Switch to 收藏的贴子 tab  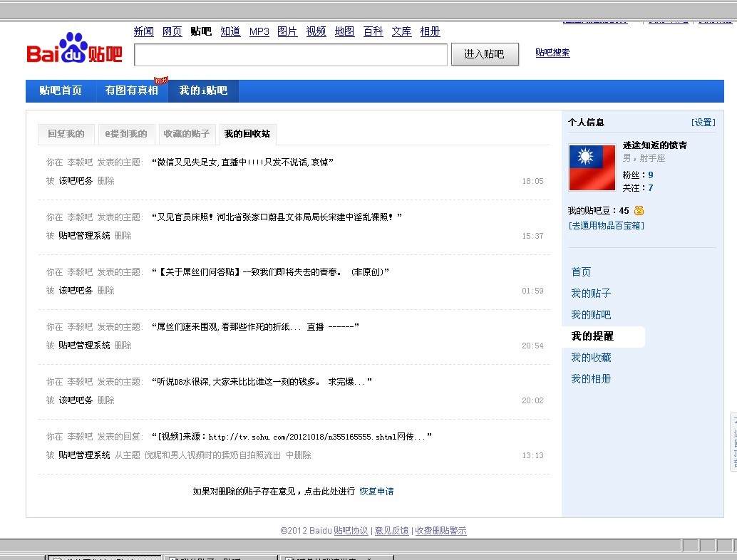pos(187,134)
